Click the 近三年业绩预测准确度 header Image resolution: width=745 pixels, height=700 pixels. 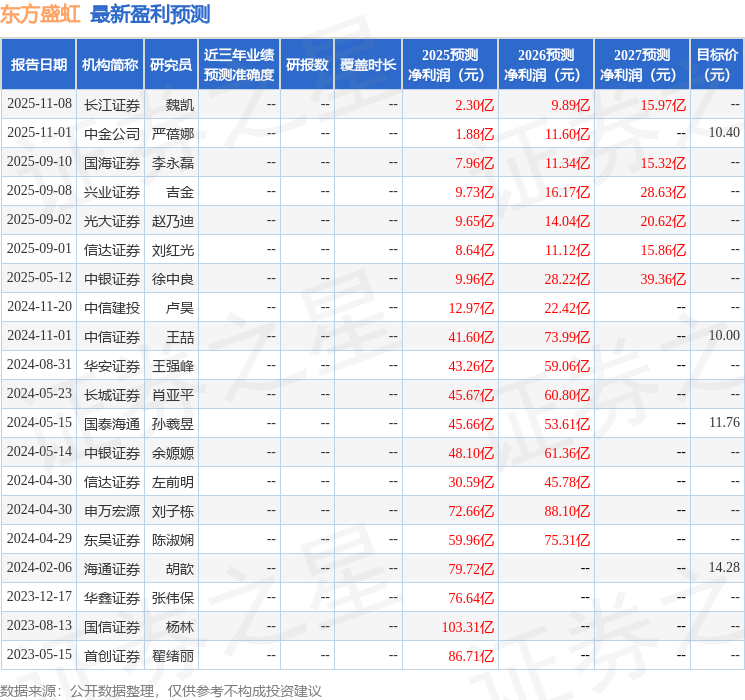tap(238, 64)
